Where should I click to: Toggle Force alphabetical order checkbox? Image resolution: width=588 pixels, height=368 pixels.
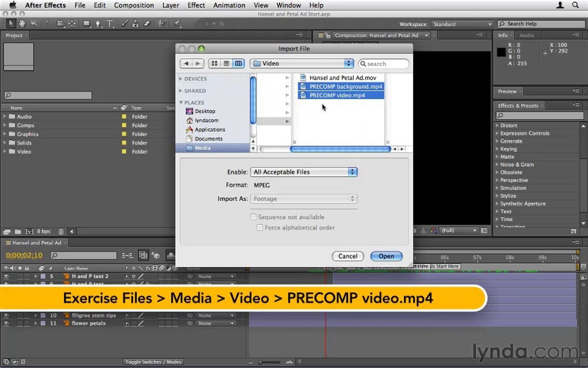click(259, 227)
